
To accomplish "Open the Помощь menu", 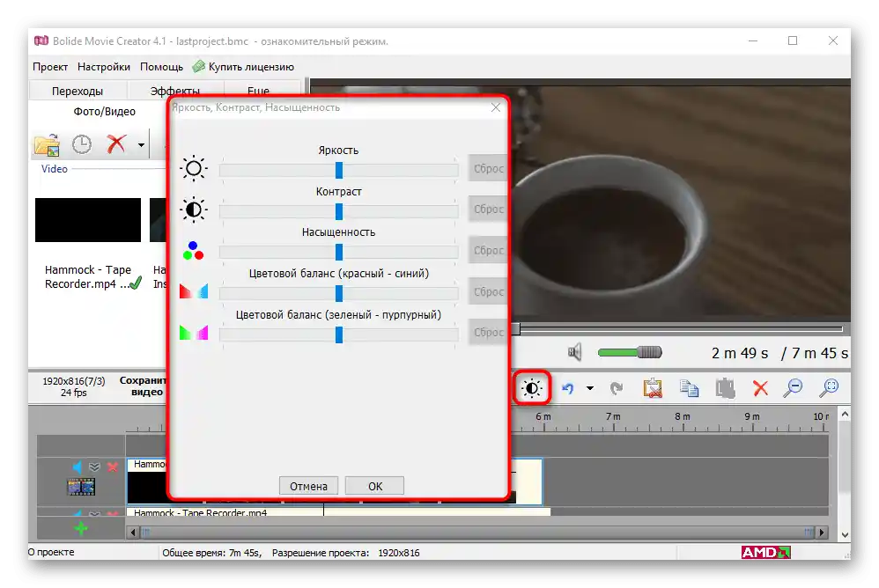I will pyautogui.click(x=161, y=67).
